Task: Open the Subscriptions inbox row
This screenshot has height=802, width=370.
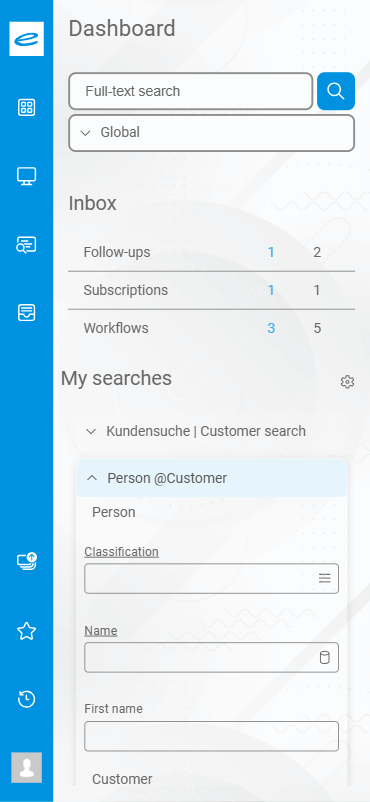Action: [211, 291]
